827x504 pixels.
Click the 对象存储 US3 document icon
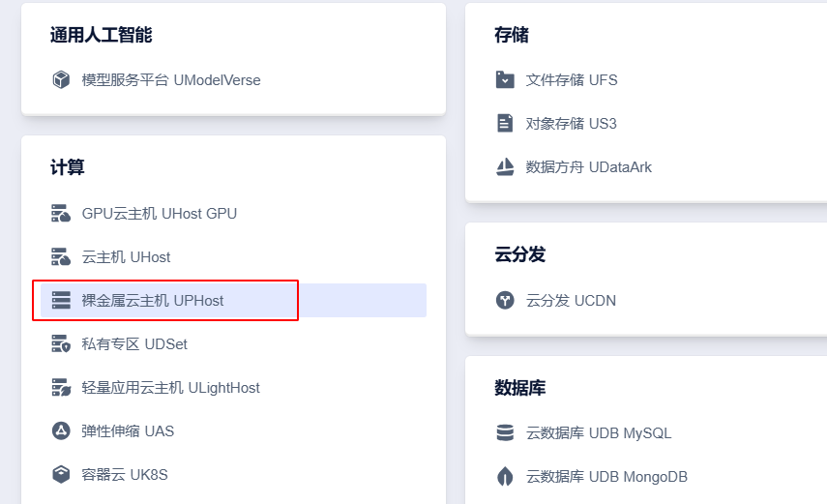click(x=505, y=123)
